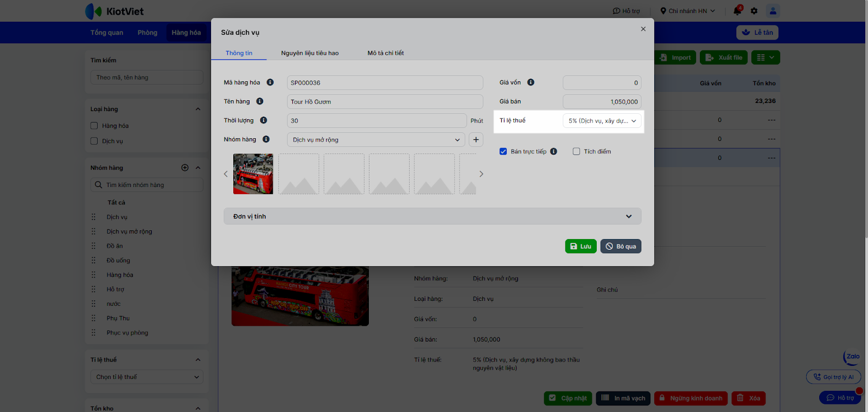Show previous images with left arrow
This screenshot has width=868, height=412.
pyautogui.click(x=226, y=174)
